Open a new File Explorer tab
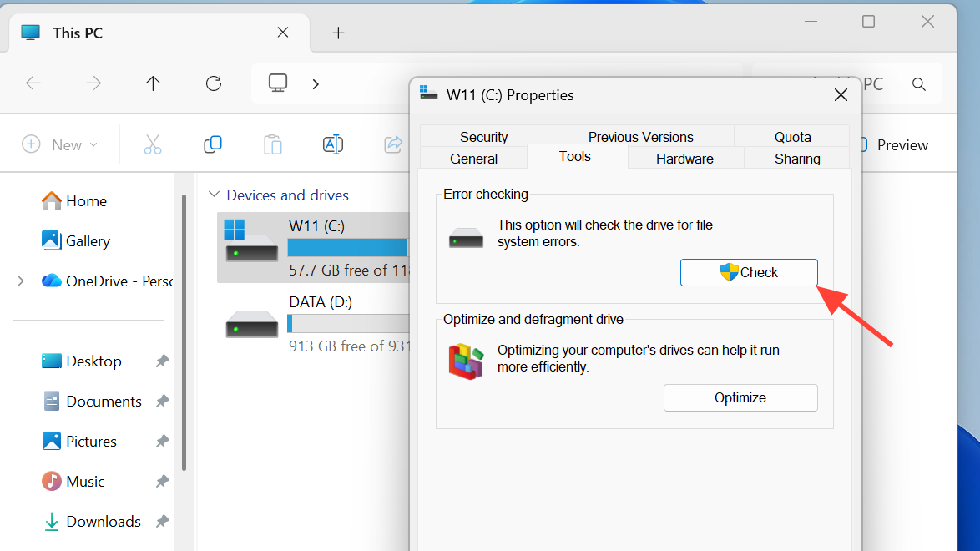 338,33
